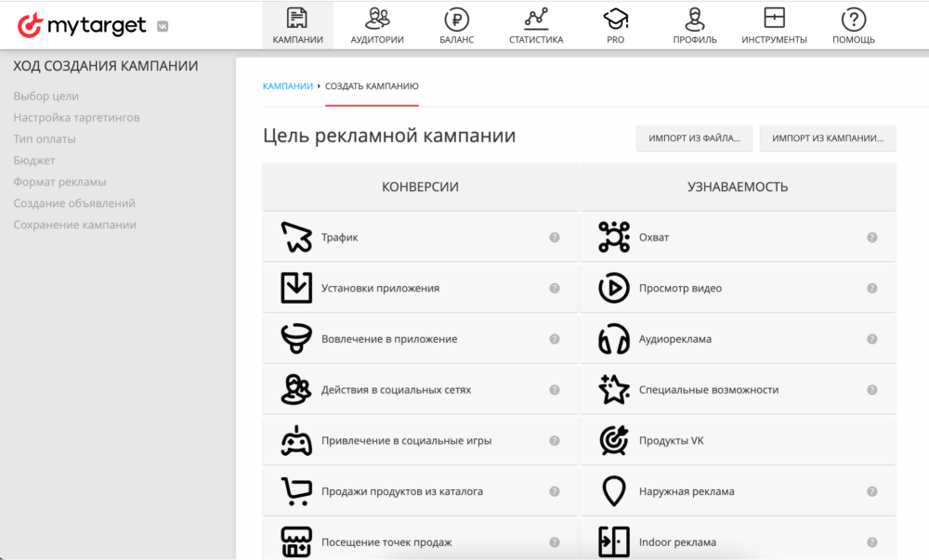This screenshot has width=929, height=560.
Task: Select the Трафик campaign goal icon
Action: click(x=297, y=236)
